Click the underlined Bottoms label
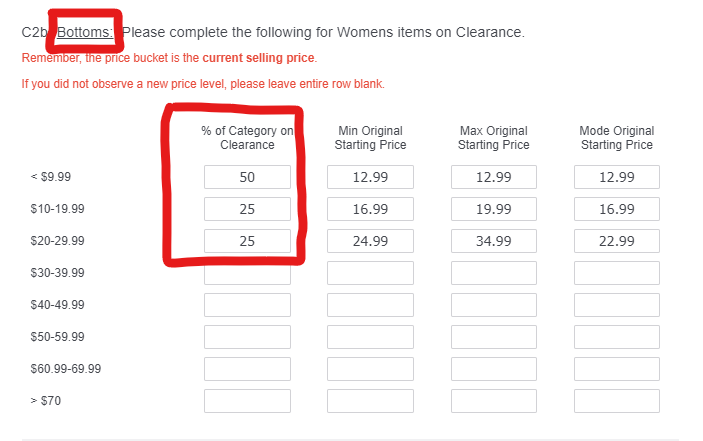 (x=85, y=32)
